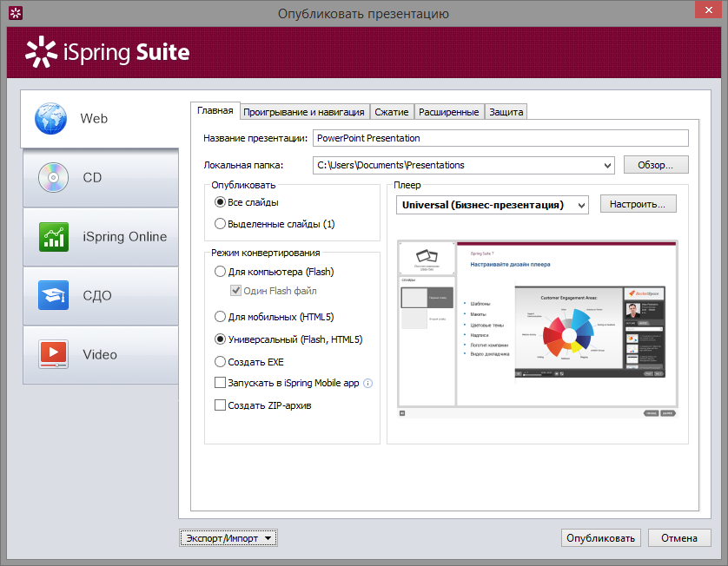728x566 pixels.
Task: Open the iSpring Online chart icon
Action: point(54,237)
